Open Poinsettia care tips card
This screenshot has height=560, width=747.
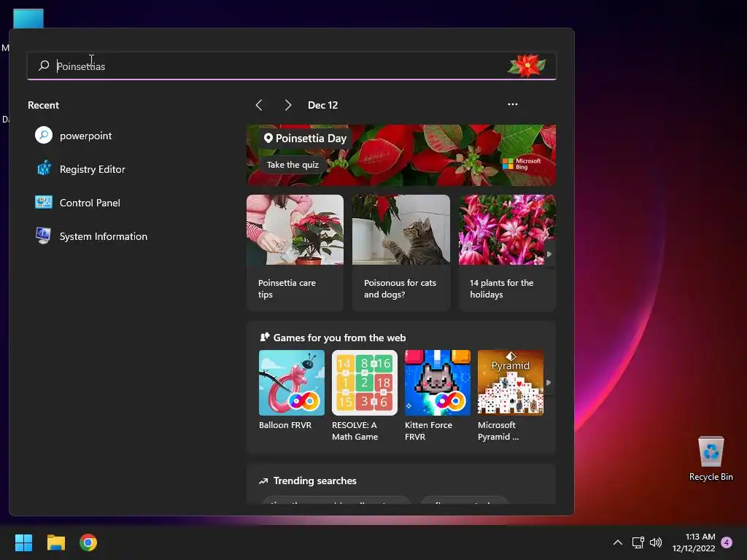pos(295,253)
